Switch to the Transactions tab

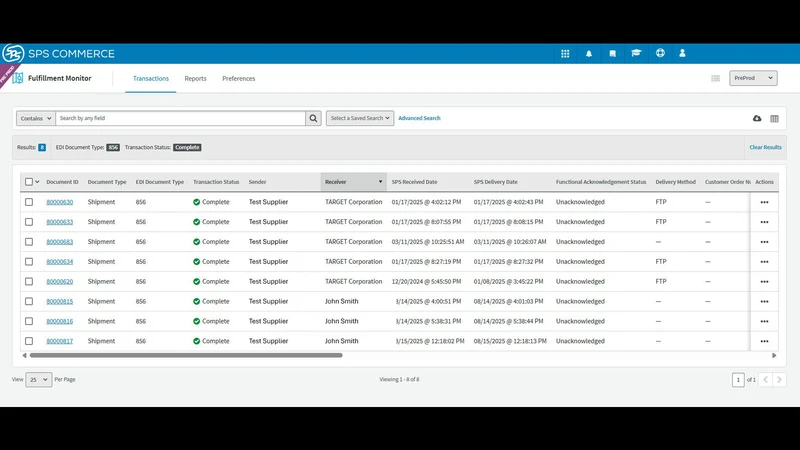151,79
